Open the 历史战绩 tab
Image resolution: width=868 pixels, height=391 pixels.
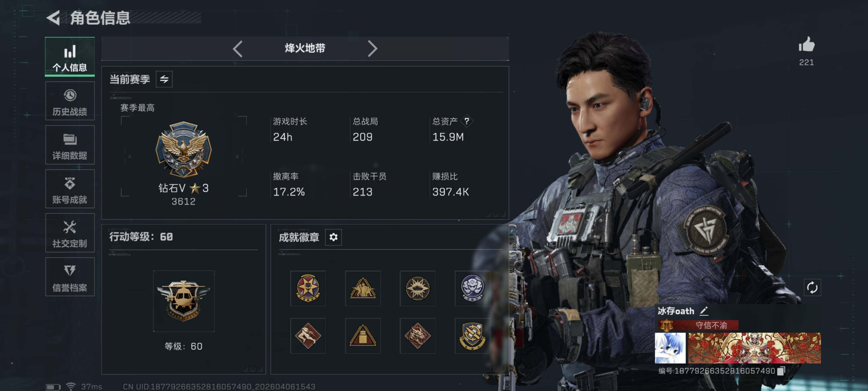70,101
